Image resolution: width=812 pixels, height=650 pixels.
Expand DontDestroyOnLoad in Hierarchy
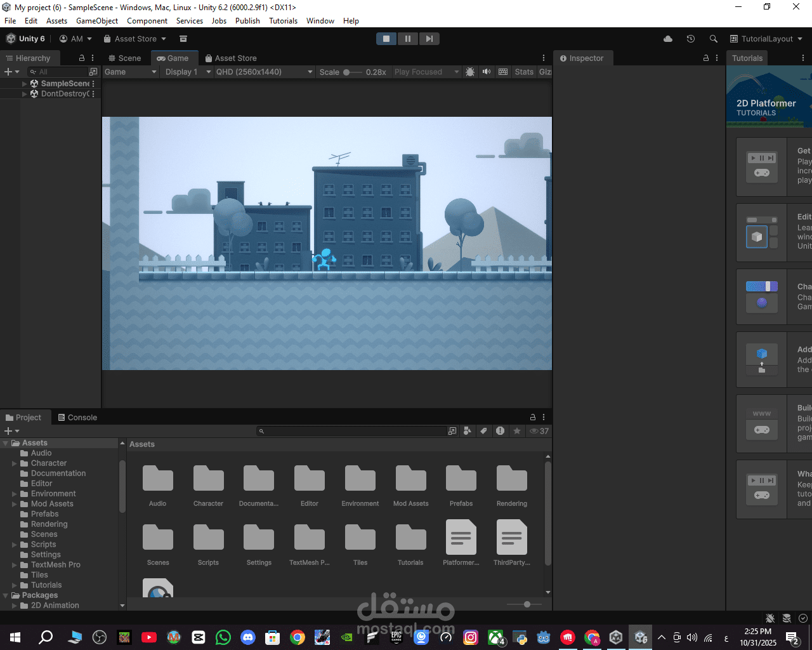(x=25, y=94)
